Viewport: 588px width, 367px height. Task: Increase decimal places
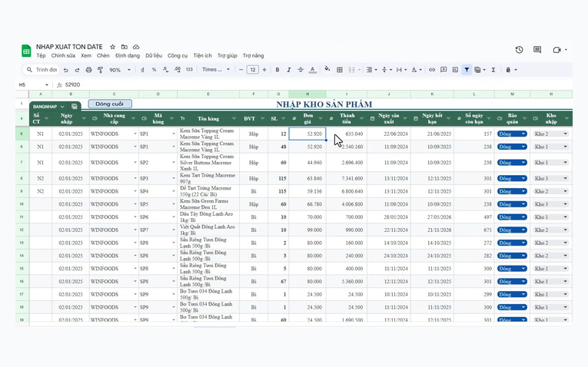(x=178, y=70)
